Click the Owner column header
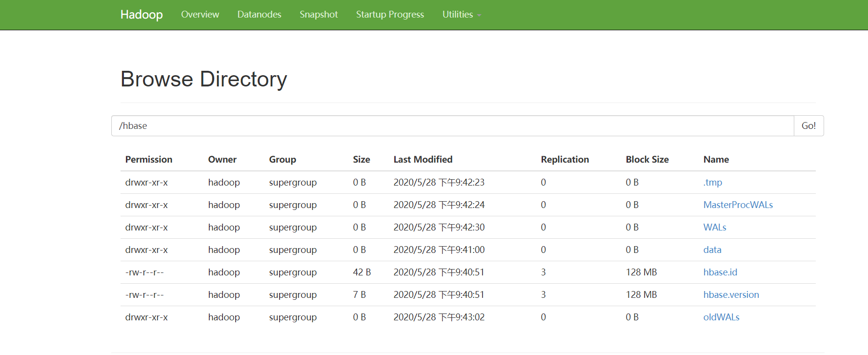 (222, 159)
